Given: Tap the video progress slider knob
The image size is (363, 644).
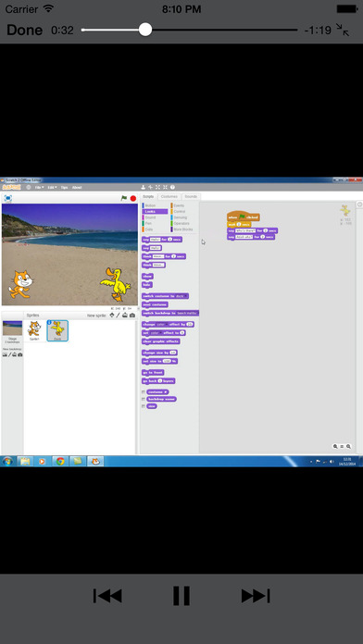Looking at the screenshot, I should [145, 30].
